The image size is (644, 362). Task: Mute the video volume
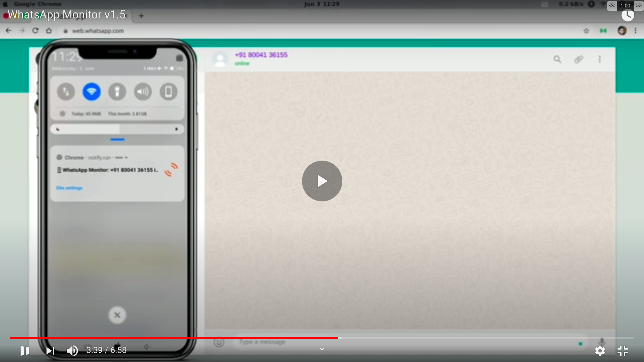(x=72, y=351)
